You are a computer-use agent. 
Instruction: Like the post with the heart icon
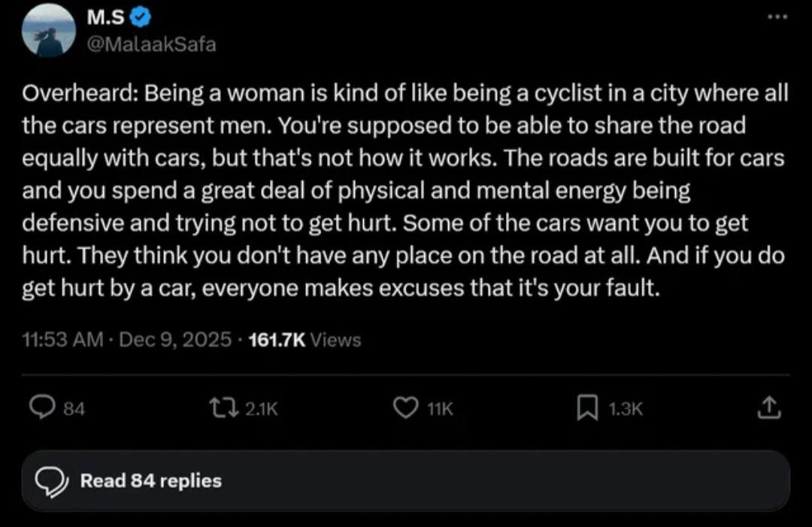(406, 407)
